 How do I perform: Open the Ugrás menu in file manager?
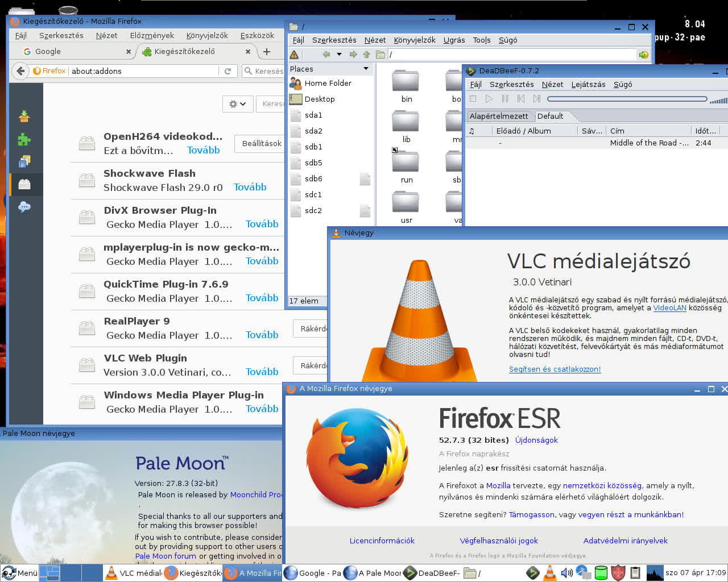tap(454, 40)
